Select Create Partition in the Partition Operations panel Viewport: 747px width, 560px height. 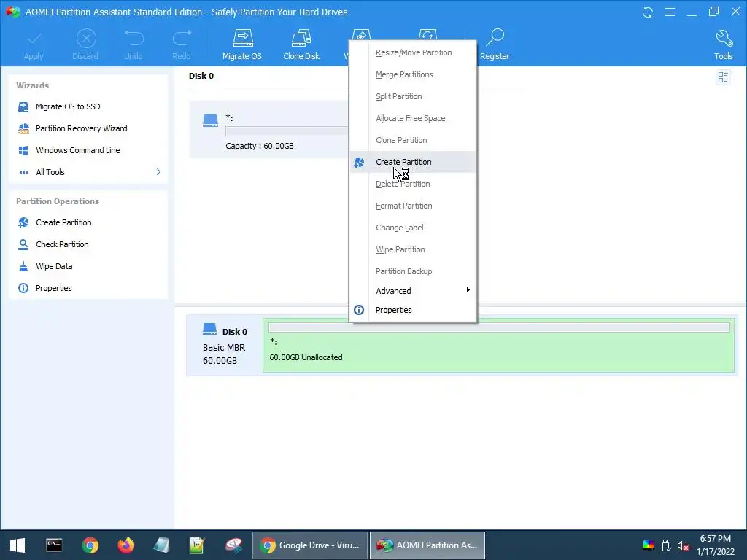[63, 222]
